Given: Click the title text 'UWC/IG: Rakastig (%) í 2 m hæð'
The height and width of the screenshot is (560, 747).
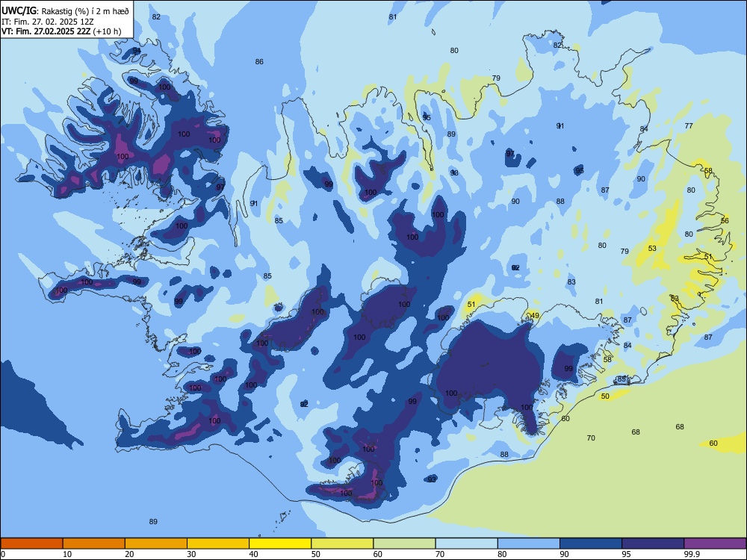Looking at the screenshot, I should [65, 10].
